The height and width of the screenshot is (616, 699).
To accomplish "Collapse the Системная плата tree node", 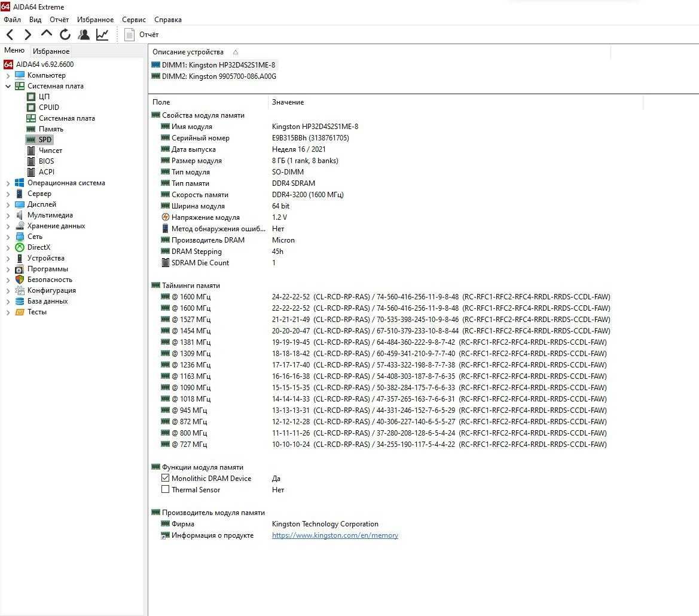I will (x=8, y=86).
